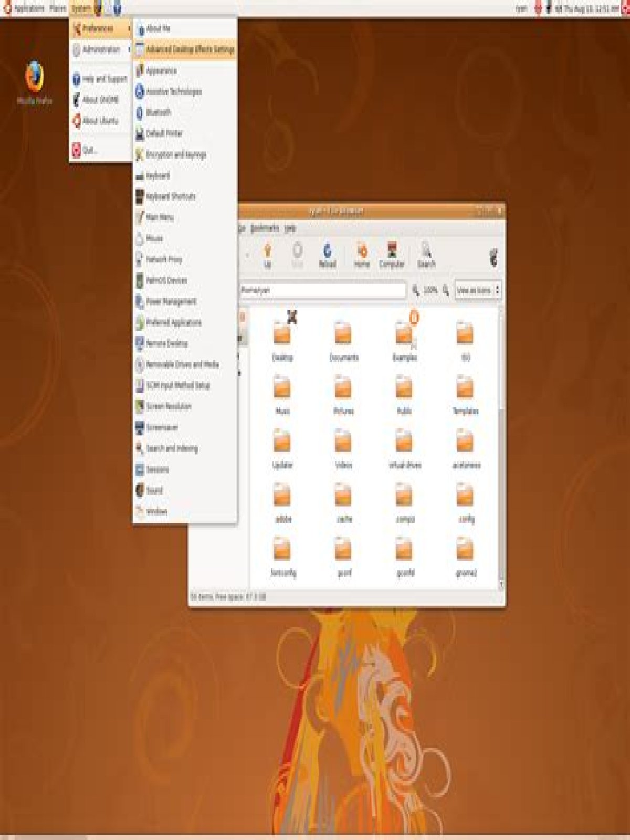Click the Computer toolbar button
This screenshot has height=840, width=630.
392,256
